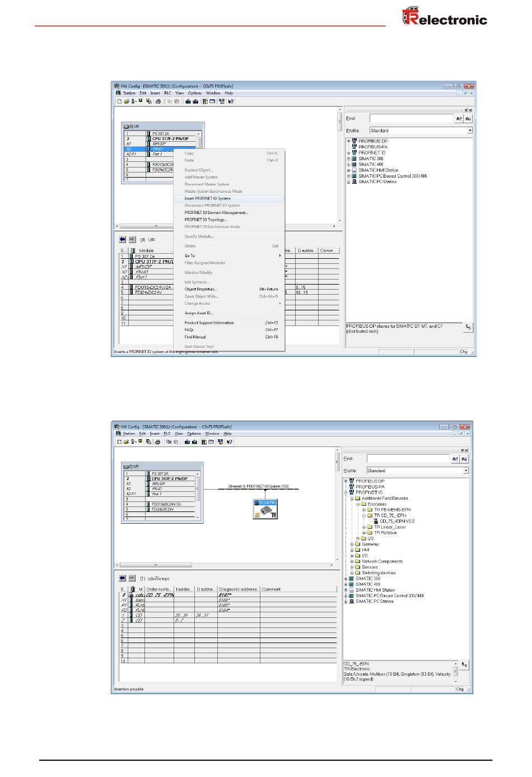The width and height of the screenshot is (532, 777).
Task: Click Diagnostic address column header in lower table
Action: tap(239, 589)
